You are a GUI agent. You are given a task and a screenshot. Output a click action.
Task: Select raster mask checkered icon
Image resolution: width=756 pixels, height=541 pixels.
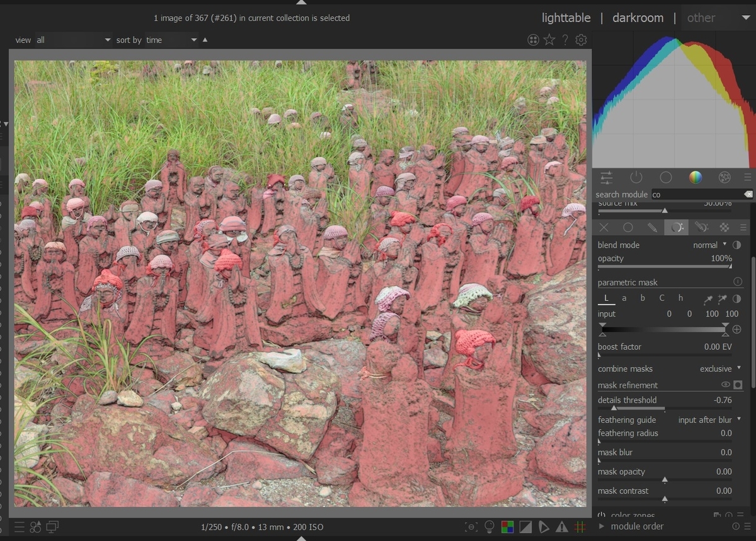coord(724,227)
